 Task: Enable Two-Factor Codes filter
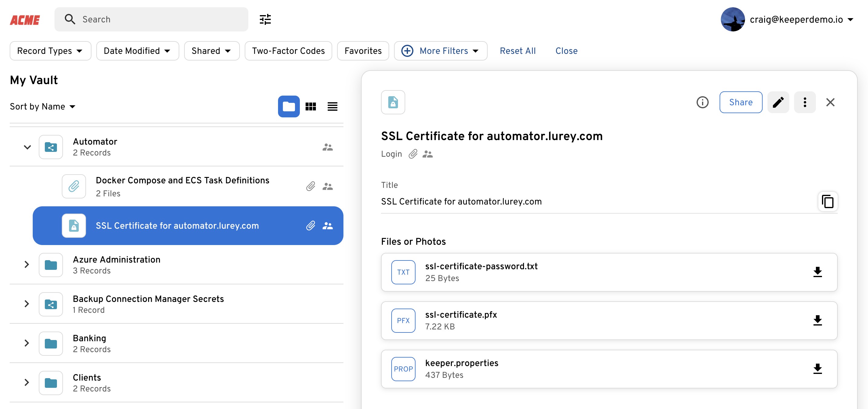point(288,51)
